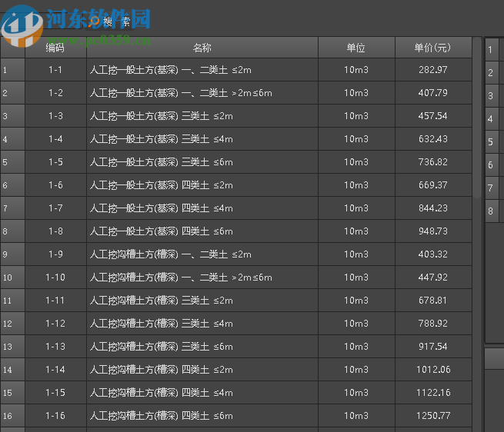
Task: Click price value 407.79
Action: 433,93
